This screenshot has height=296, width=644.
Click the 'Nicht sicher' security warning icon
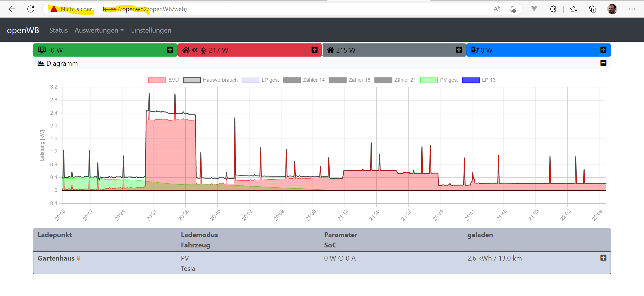coord(54,9)
